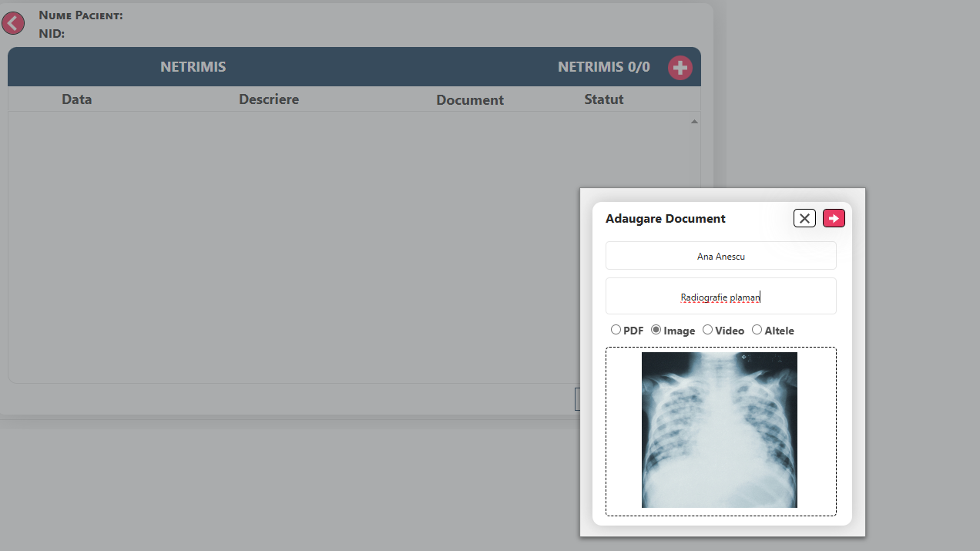
Task: Click the Ana Anescu name field
Action: pyautogui.click(x=720, y=255)
